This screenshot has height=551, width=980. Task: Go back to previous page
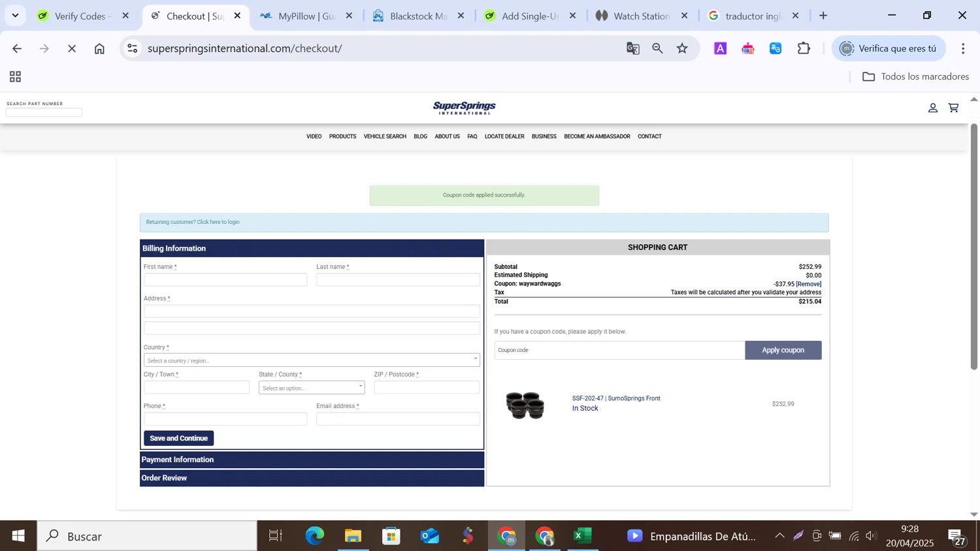point(17,48)
